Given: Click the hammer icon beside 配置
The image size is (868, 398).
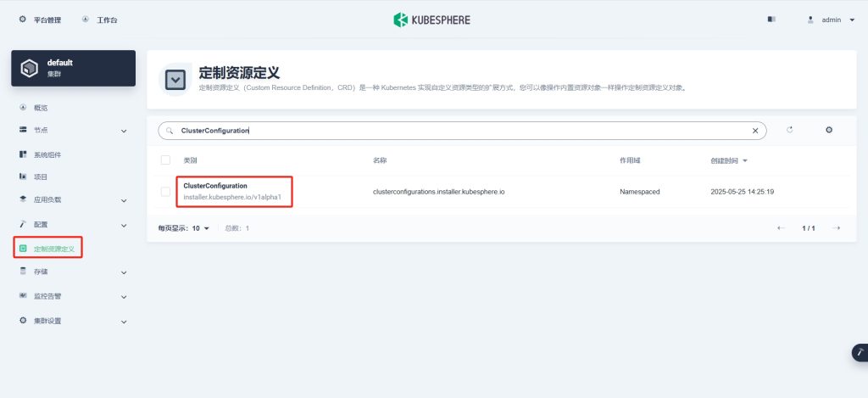Looking at the screenshot, I should coord(23,224).
